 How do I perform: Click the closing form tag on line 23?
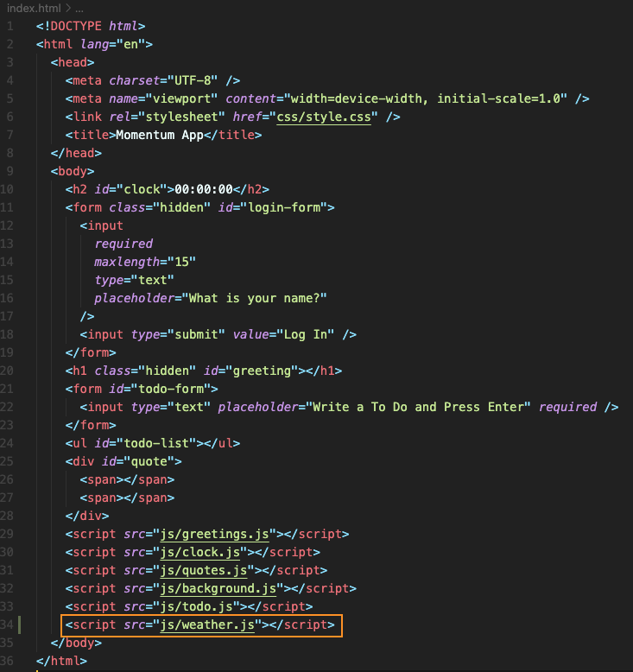point(91,425)
